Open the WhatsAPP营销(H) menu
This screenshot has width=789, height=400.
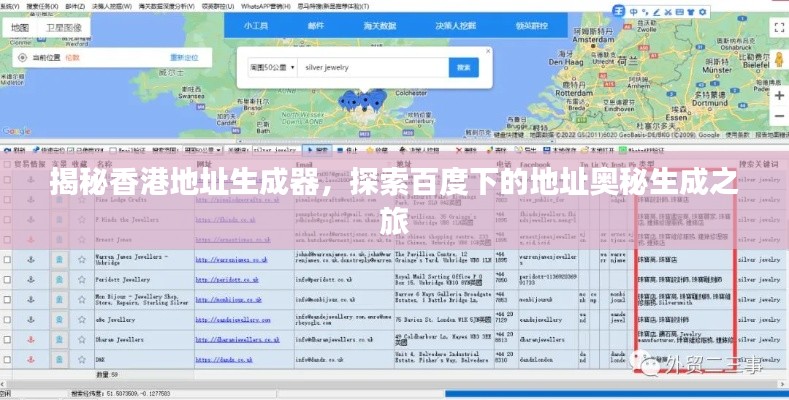(x=266, y=6)
